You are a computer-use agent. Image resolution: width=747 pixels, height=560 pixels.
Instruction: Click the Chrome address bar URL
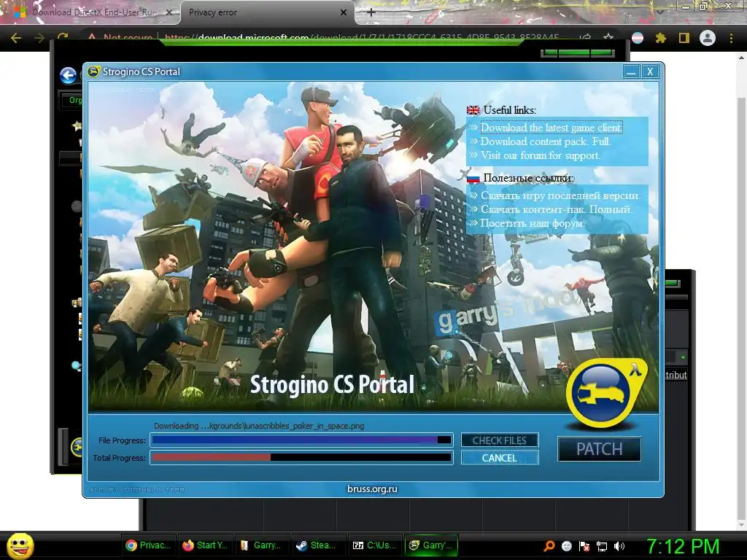(362, 37)
